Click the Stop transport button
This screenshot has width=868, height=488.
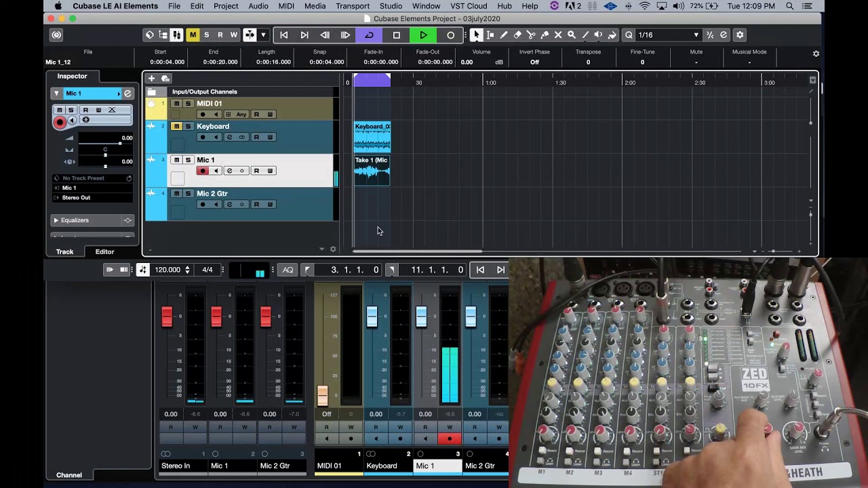397,35
